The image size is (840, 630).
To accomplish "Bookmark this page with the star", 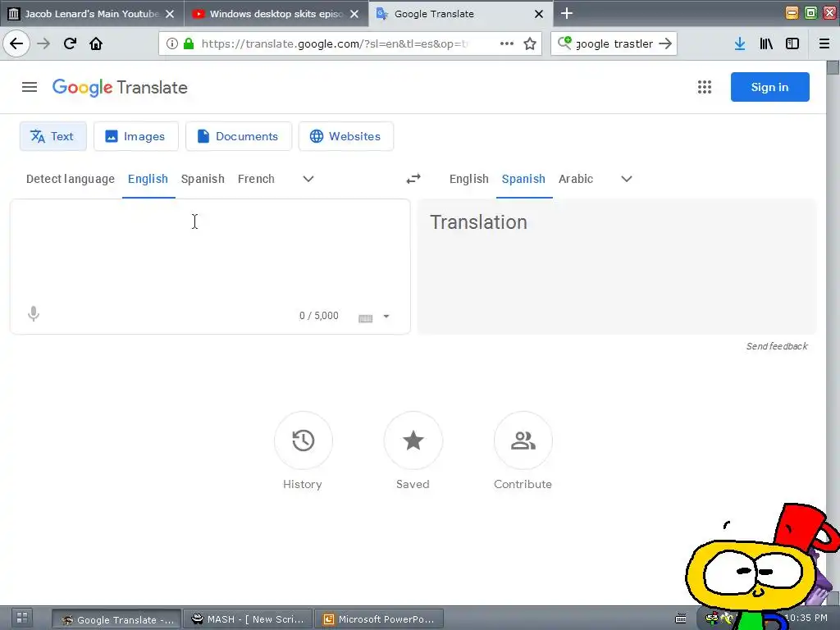I will [530, 43].
